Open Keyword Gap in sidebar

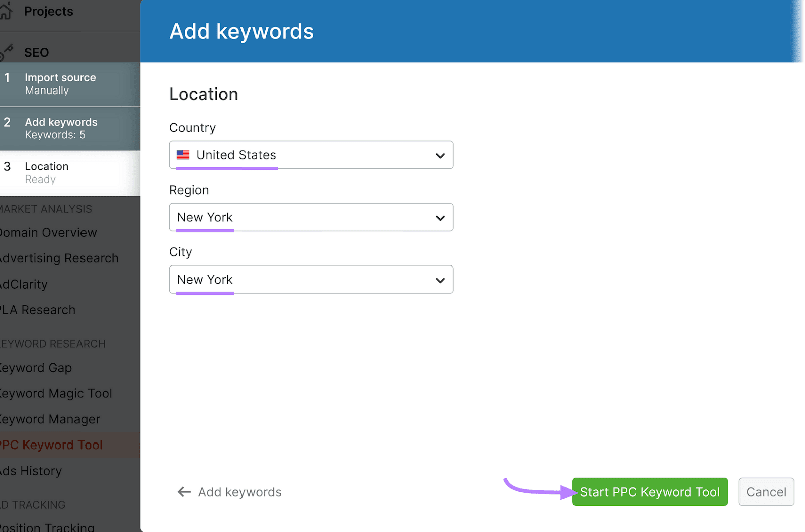coord(36,368)
